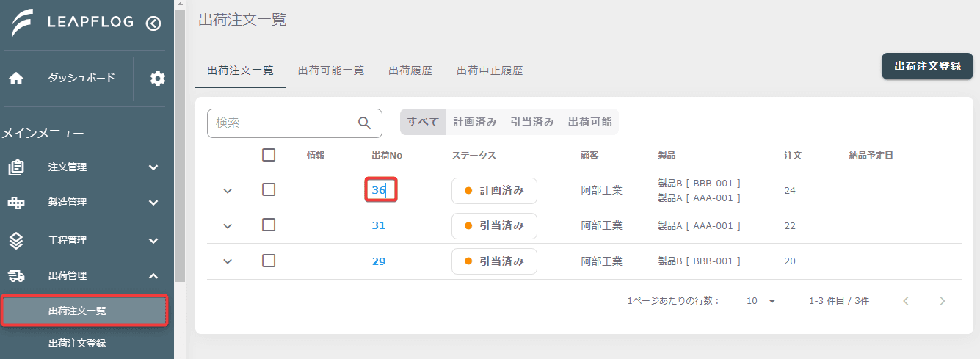Click the 引当済み status of shipment 31
Screen dimensions: 980x359
coord(494,225)
